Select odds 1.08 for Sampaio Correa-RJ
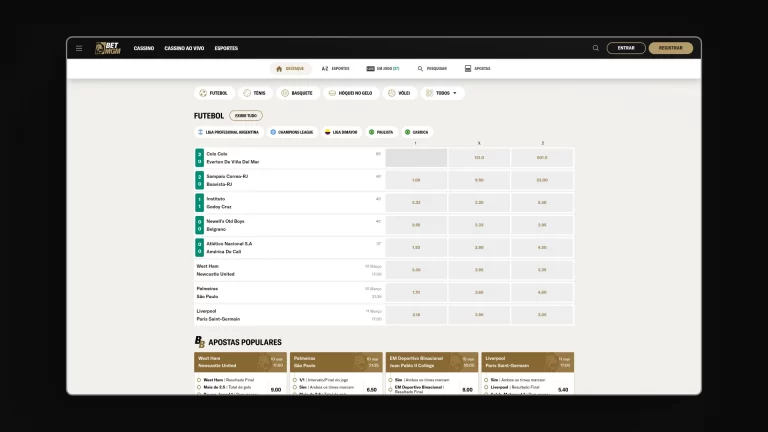768x432 pixels. [x=416, y=180]
